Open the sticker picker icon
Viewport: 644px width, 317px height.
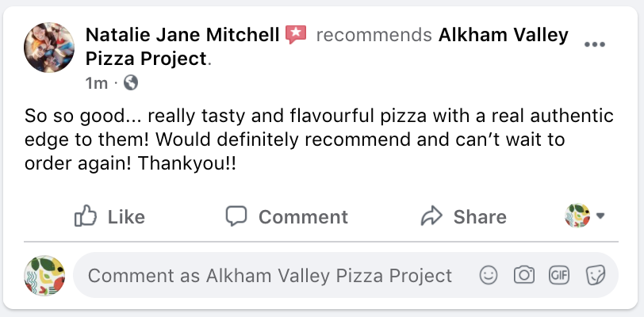(595, 275)
